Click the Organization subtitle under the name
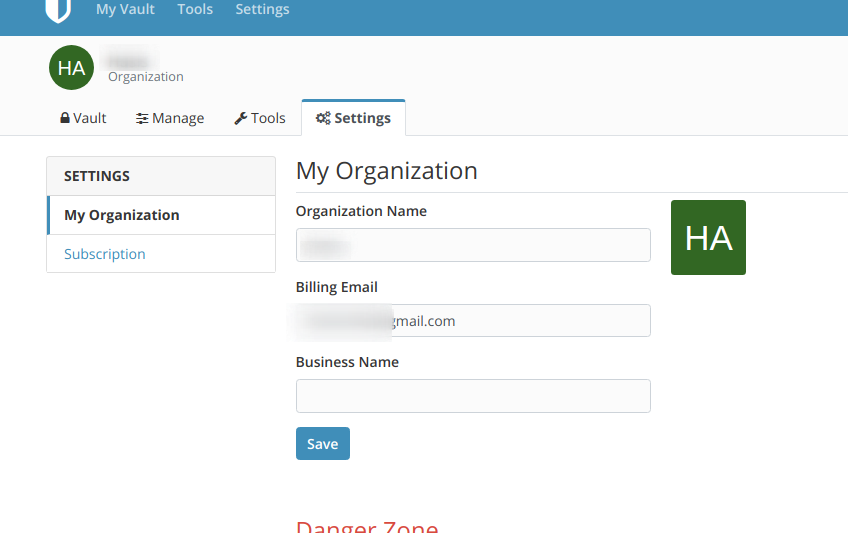848x533 pixels. point(146,77)
